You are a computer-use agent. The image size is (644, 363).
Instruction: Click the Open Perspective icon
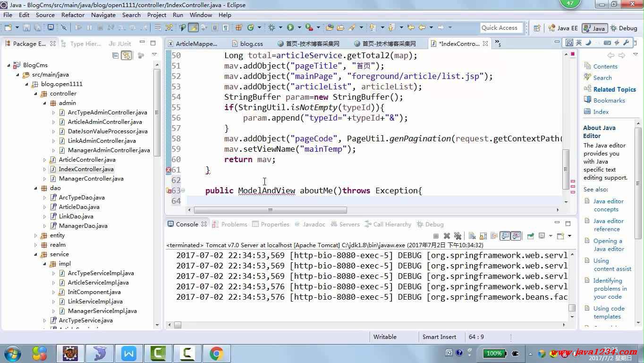click(x=537, y=28)
